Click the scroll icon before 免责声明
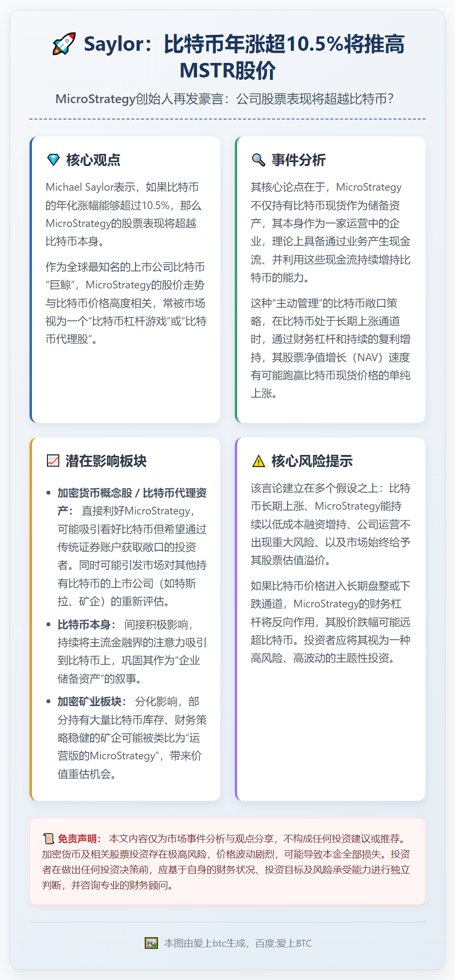The width and height of the screenshot is (455, 980). point(48,839)
